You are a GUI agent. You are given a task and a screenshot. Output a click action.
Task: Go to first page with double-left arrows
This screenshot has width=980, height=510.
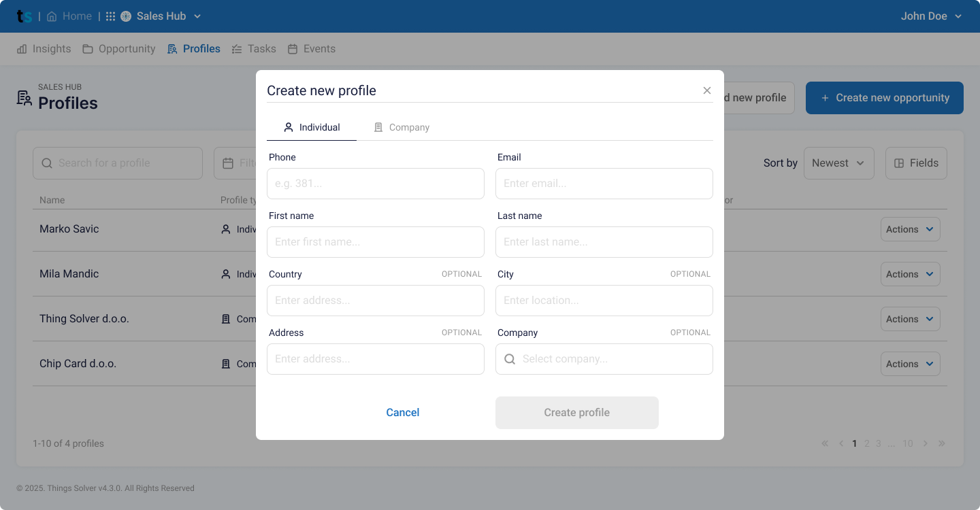tap(825, 443)
